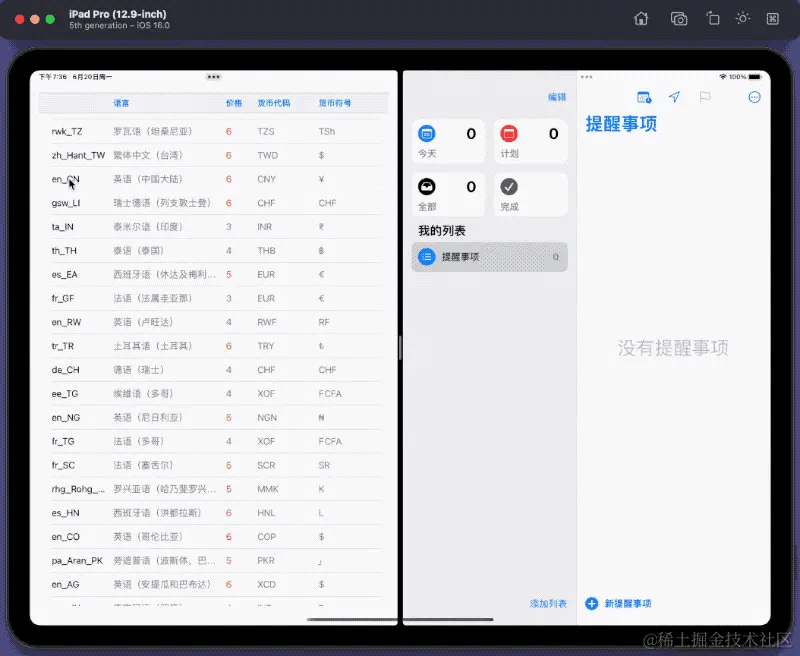800x656 pixels.
Task: Open the 今天 smart list calendar icon
Action: [x=428, y=133]
